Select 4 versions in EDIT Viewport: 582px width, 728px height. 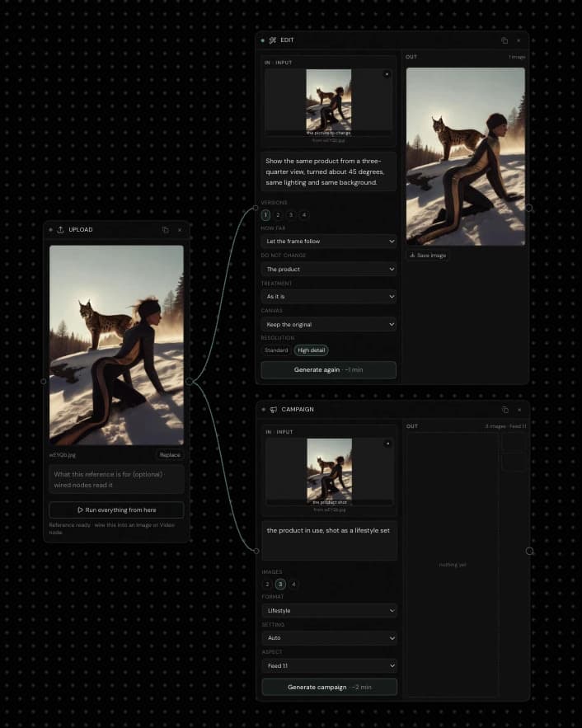tap(304, 215)
